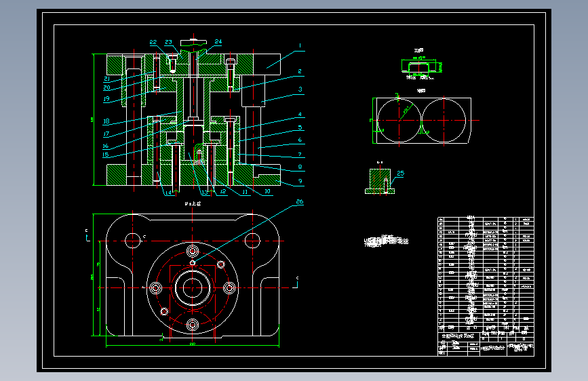This screenshot has width=588, height=381.
Task: Select the label 21 annotation
Action: tap(107, 79)
